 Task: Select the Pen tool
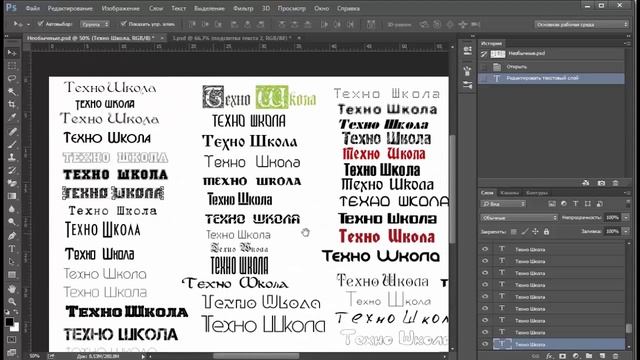(x=12, y=236)
